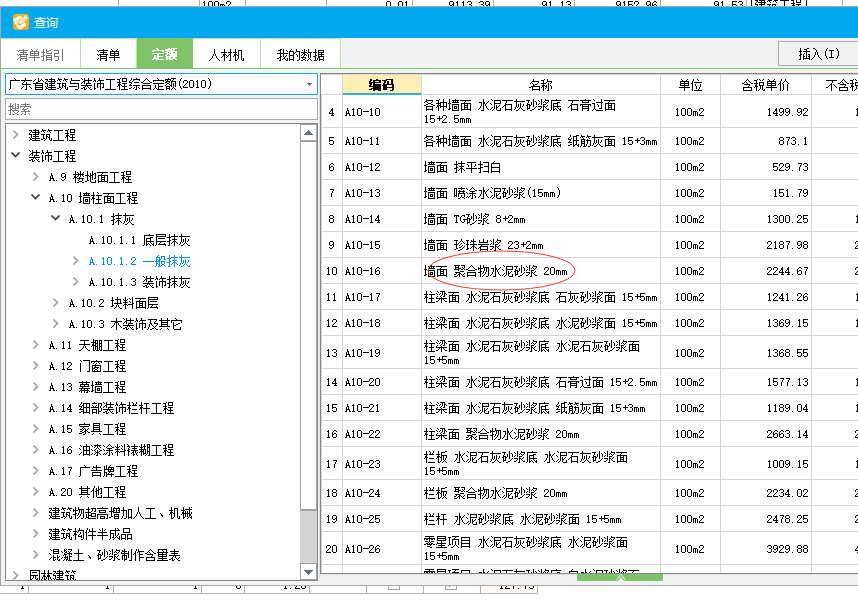Click the 编码 column header
This screenshot has height=610, width=858.
(x=381, y=85)
